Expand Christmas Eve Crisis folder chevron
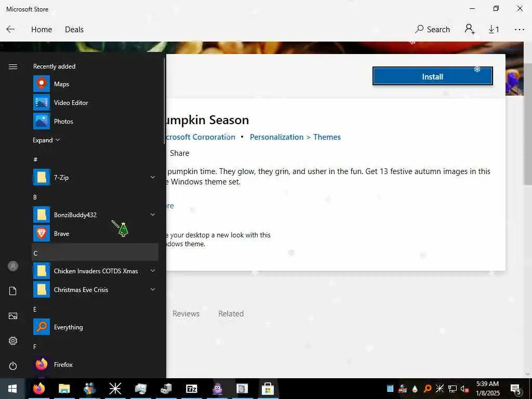Screen dimensions: 532x399 pos(153,289)
